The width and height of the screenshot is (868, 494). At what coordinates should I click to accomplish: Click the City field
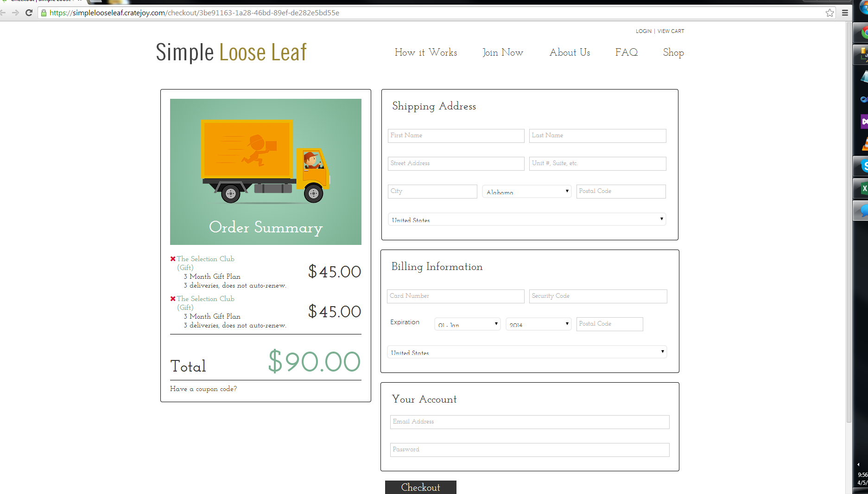(432, 192)
